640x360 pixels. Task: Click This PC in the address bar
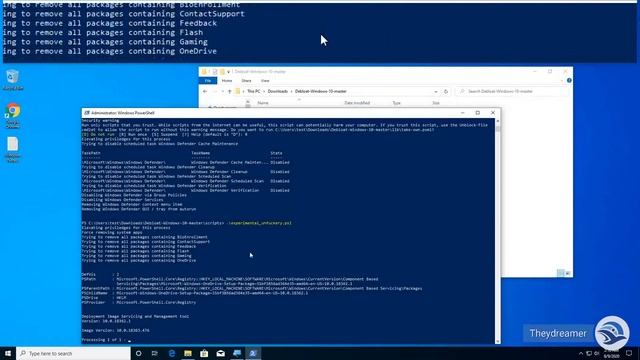tap(253, 91)
